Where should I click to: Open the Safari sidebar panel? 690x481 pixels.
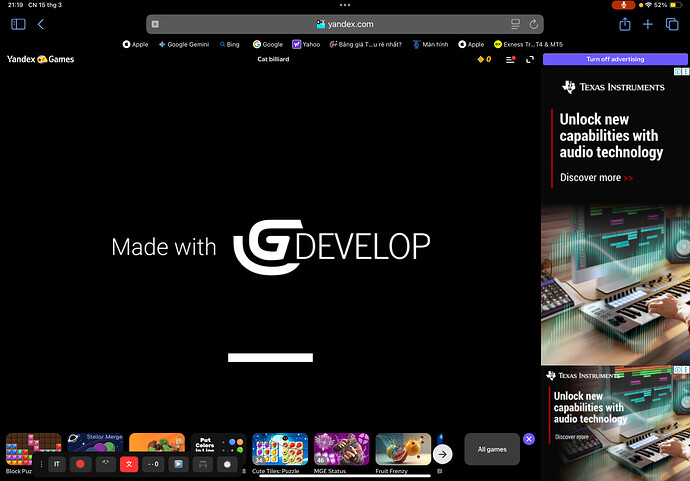coord(18,24)
